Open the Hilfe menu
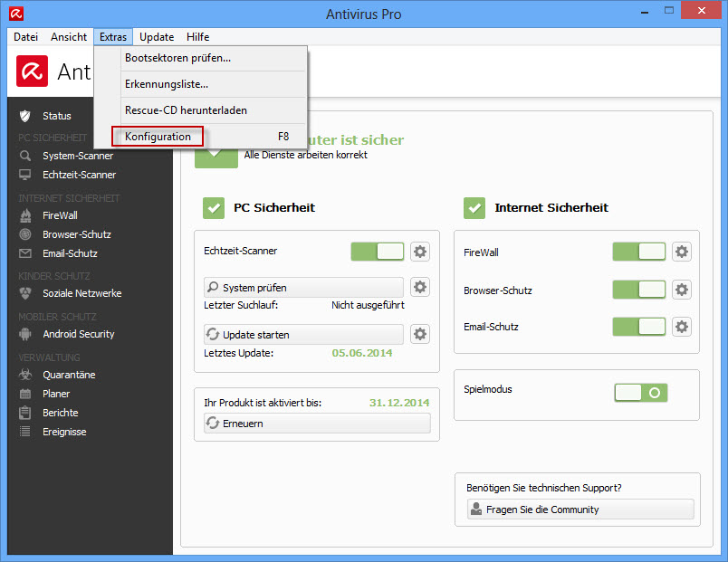This screenshot has width=728, height=562. pyautogui.click(x=197, y=37)
